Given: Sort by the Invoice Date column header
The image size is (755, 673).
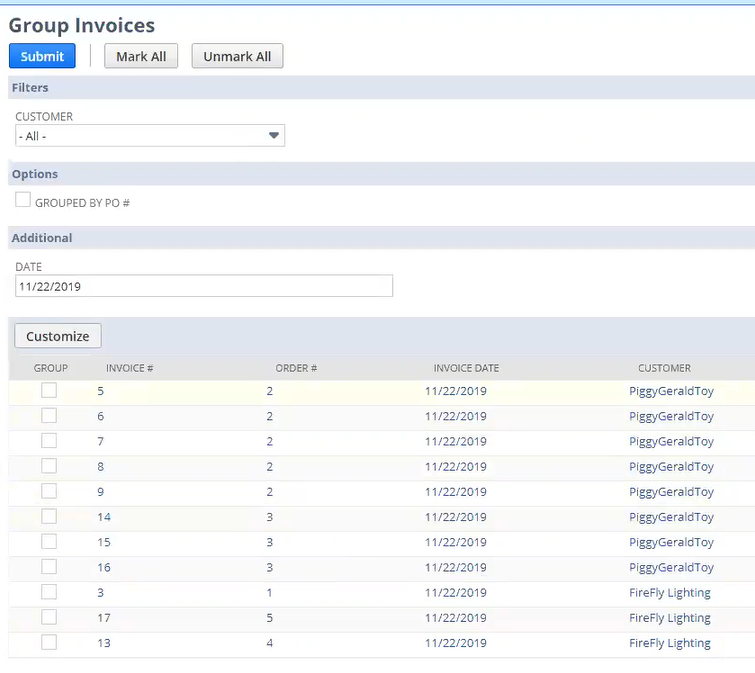Looking at the screenshot, I should (466, 368).
